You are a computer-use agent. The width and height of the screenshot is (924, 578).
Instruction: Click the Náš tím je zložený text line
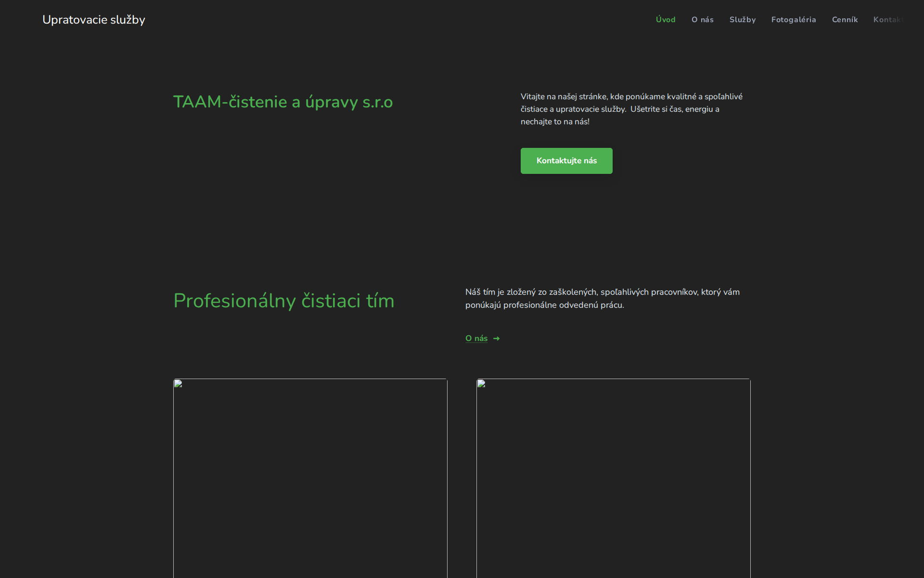602,292
